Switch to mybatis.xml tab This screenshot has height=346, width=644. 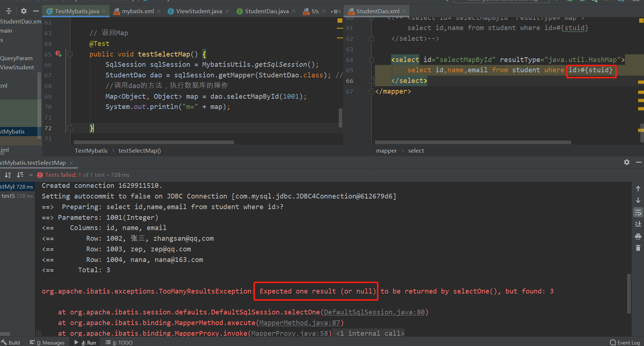coord(138,11)
